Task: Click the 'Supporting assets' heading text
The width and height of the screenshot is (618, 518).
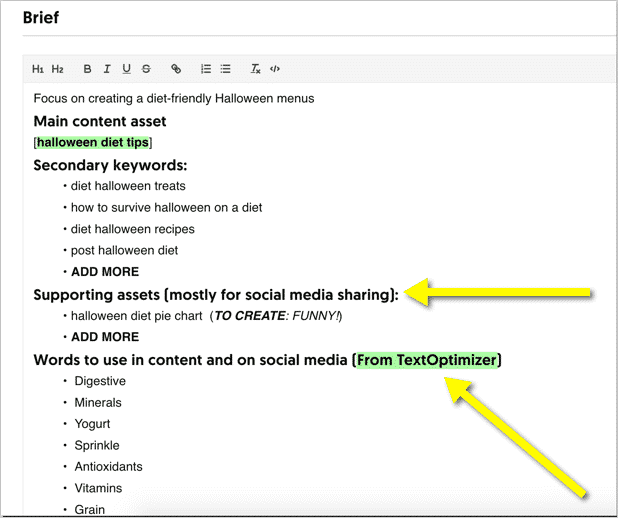Action: 216,295
